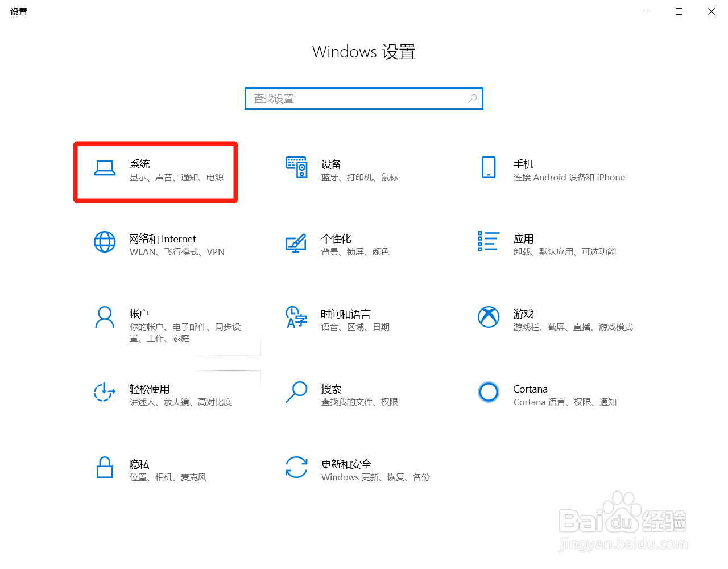This screenshot has height=569, width=728.
Task: Open the 系统 settings title
Action: [140, 164]
